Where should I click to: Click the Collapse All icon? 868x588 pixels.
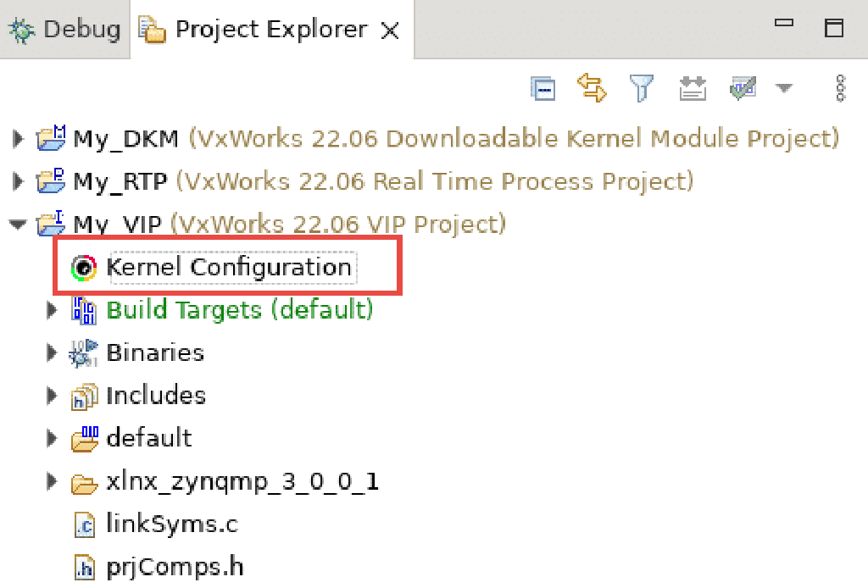(542, 87)
